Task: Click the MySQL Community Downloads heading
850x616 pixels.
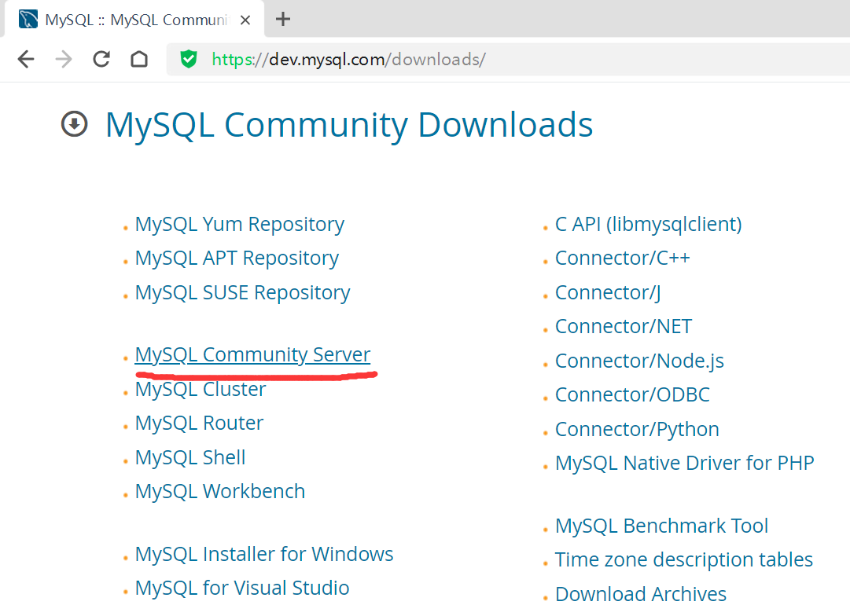Action: (349, 125)
